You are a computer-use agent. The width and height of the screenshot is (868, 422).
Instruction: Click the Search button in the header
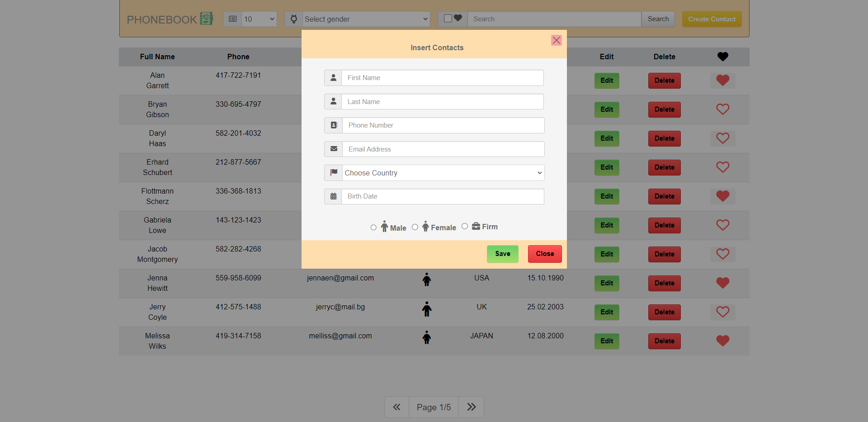658,19
